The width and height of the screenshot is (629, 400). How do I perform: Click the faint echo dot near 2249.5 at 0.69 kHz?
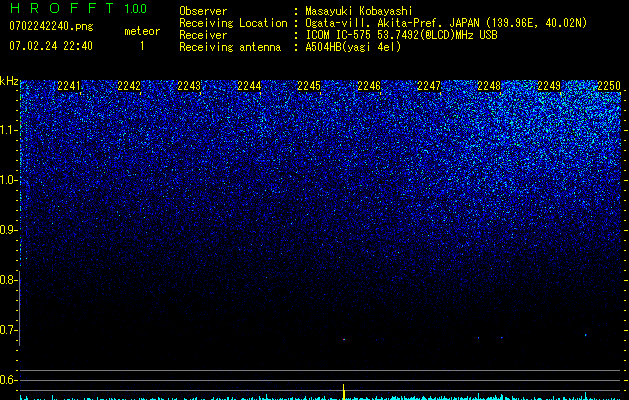586,335
